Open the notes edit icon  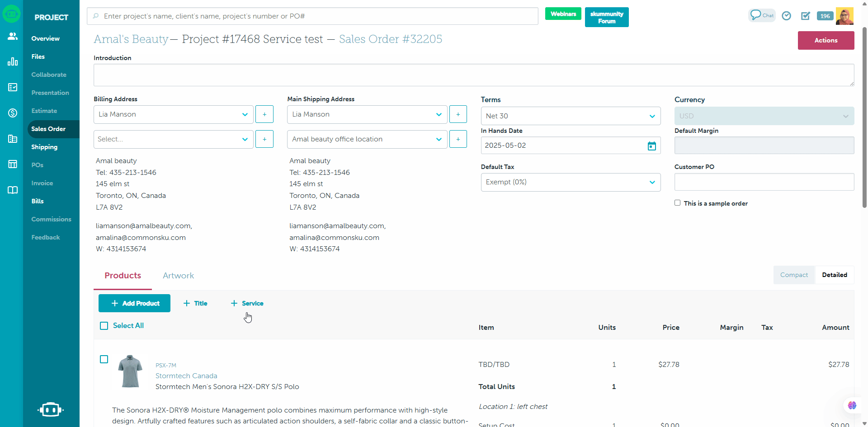pyautogui.click(x=806, y=16)
